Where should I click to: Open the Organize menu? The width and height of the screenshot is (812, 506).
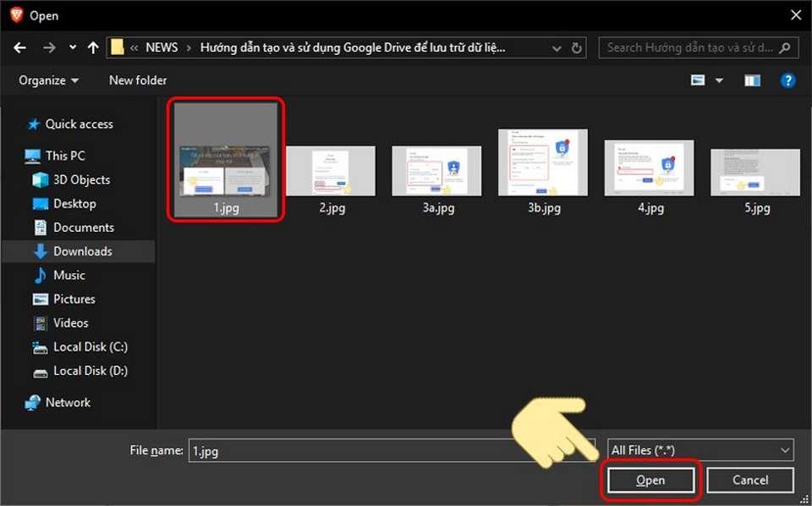point(49,80)
